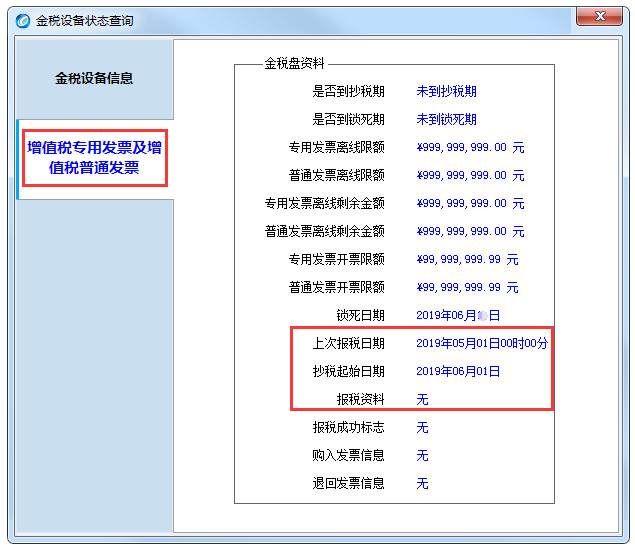Click the 未到抄税期 value
Image resolution: width=635 pixels, height=548 pixels.
point(446,91)
